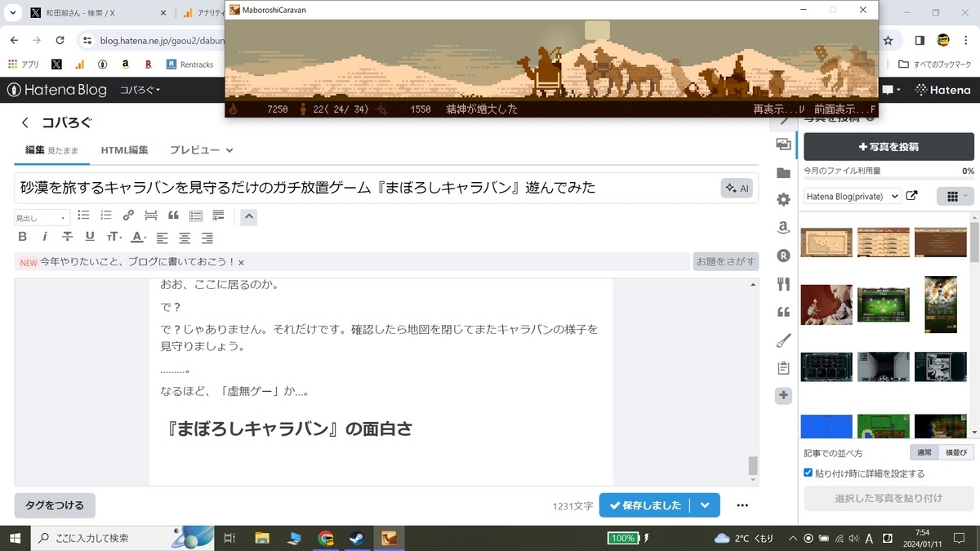The height and width of the screenshot is (551, 980).
Task: Expand the save options arrow
Action: tap(705, 505)
